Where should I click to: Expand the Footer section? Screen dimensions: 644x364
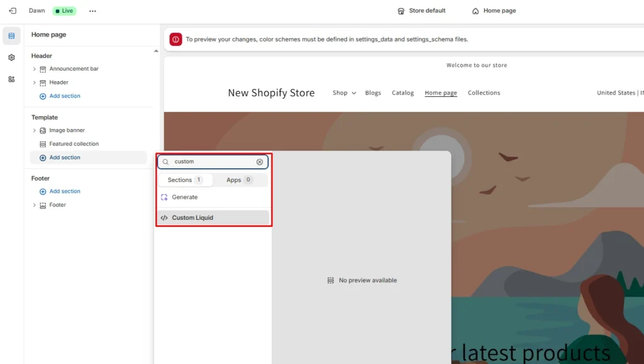click(35, 205)
